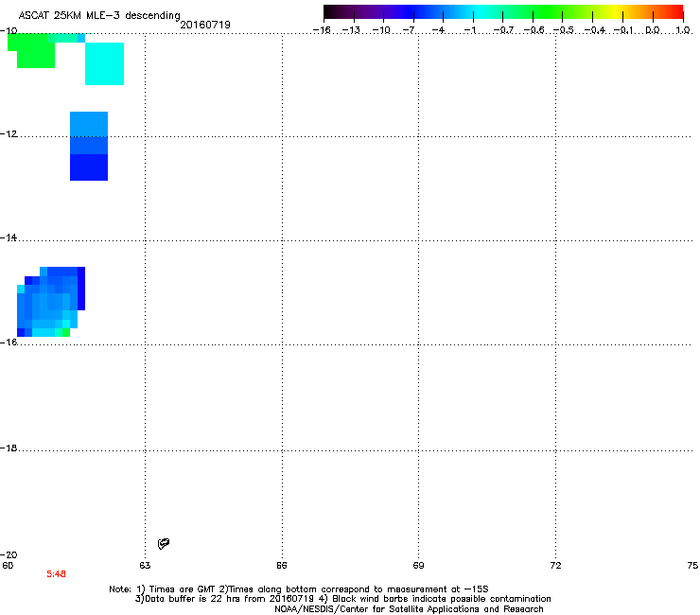The width and height of the screenshot is (700, 615).
Task: Click colorbar tick label '-0.4'
Action: point(595,30)
